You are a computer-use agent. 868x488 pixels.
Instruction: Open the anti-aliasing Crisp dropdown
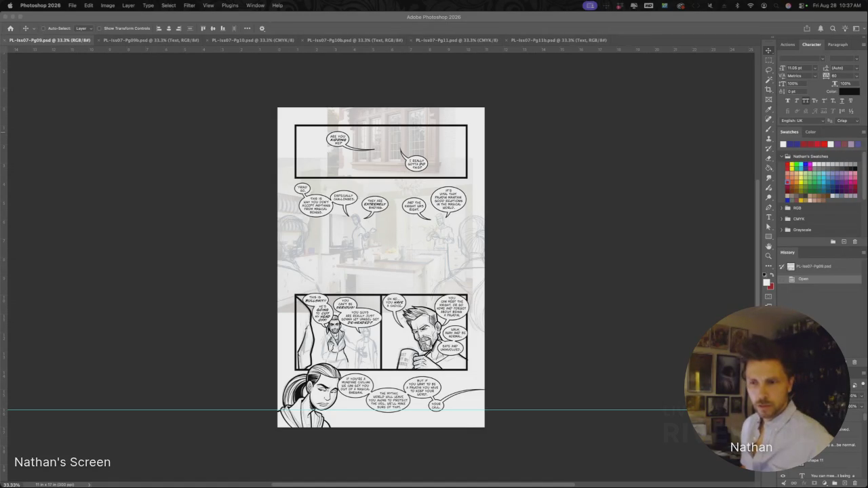(848, 121)
